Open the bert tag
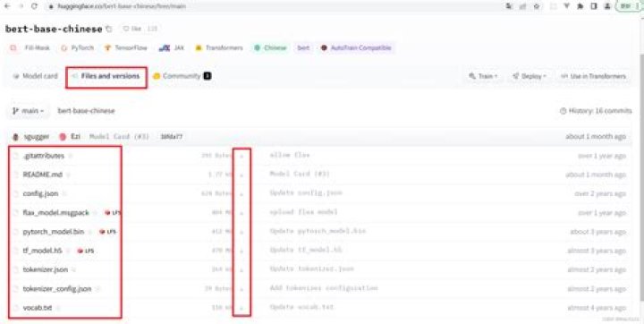The image size is (644, 324). coord(303,47)
